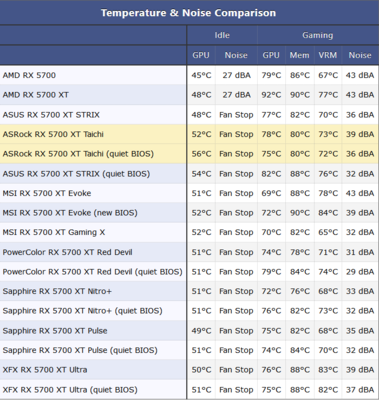Screen dimensions: 379x400
Task: Select the 'MSI RX 5700 XT Gaming X' label
Action: click(54, 232)
